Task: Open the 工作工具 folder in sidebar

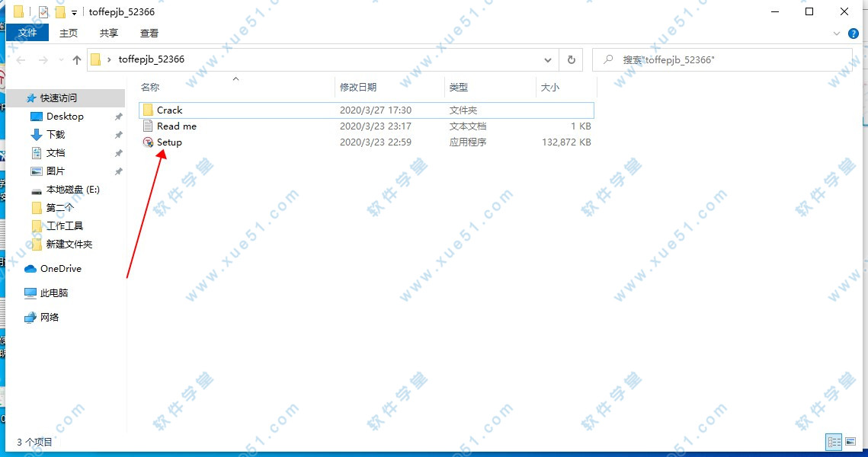Action: point(64,225)
